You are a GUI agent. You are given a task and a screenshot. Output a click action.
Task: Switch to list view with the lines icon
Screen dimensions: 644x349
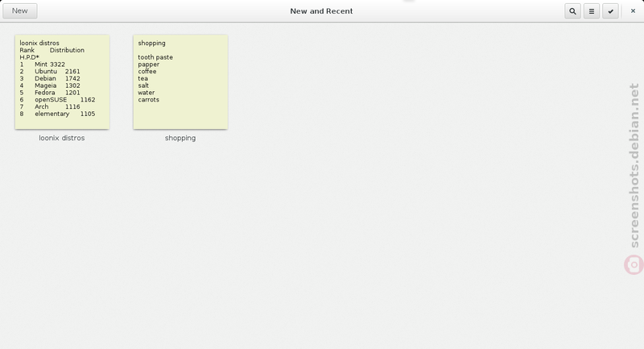(x=592, y=11)
